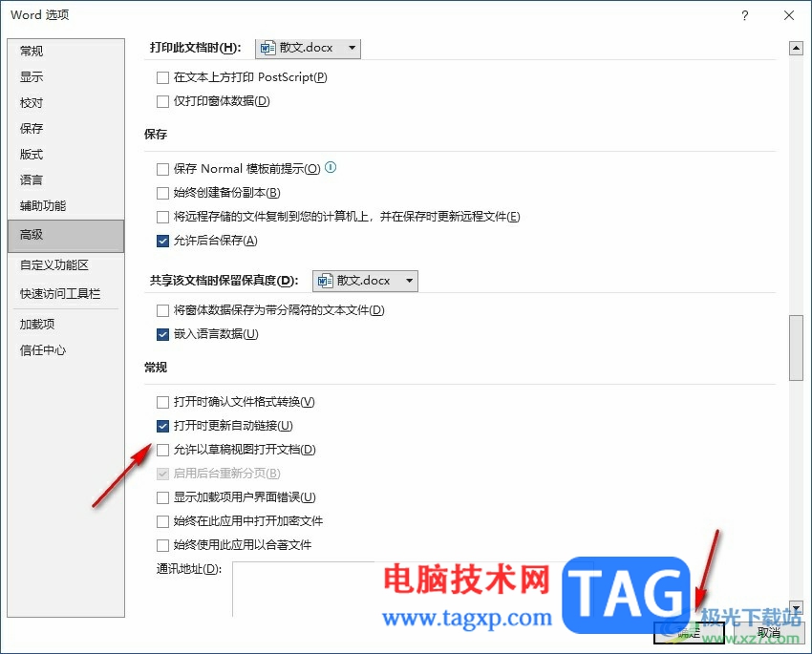Click the scrollbar up arrow

pos(796,49)
